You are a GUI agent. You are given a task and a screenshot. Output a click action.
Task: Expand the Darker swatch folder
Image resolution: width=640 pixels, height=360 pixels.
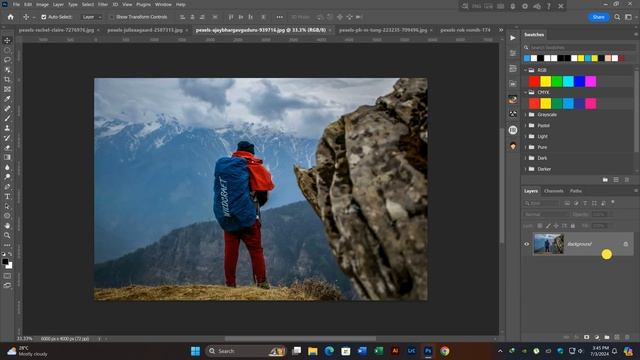click(x=525, y=169)
